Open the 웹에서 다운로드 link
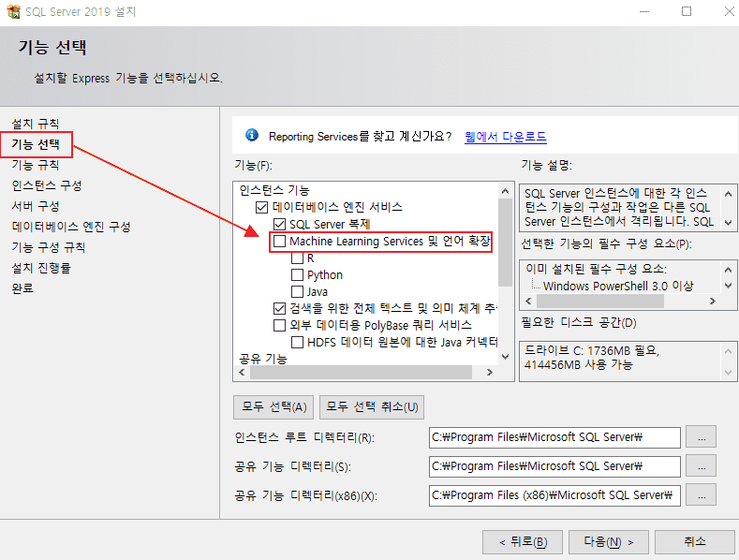Viewport: 739px width, 560px height. 505,137
